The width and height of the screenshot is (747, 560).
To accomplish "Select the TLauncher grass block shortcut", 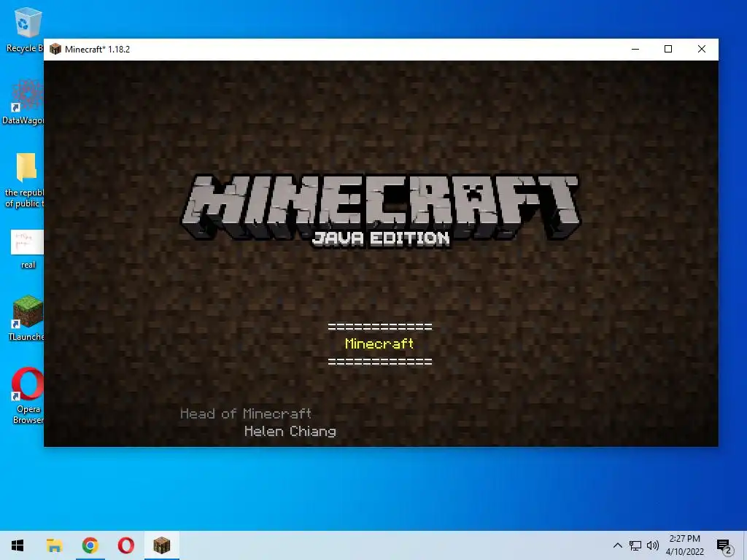I will pos(27,318).
